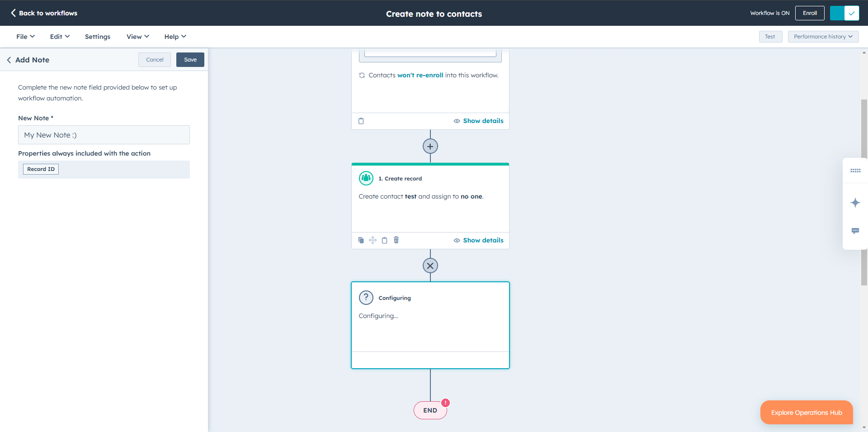The width and height of the screenshot is (868, 432).
Task: Click the Enroll button
Action: (x=809, y=13)
